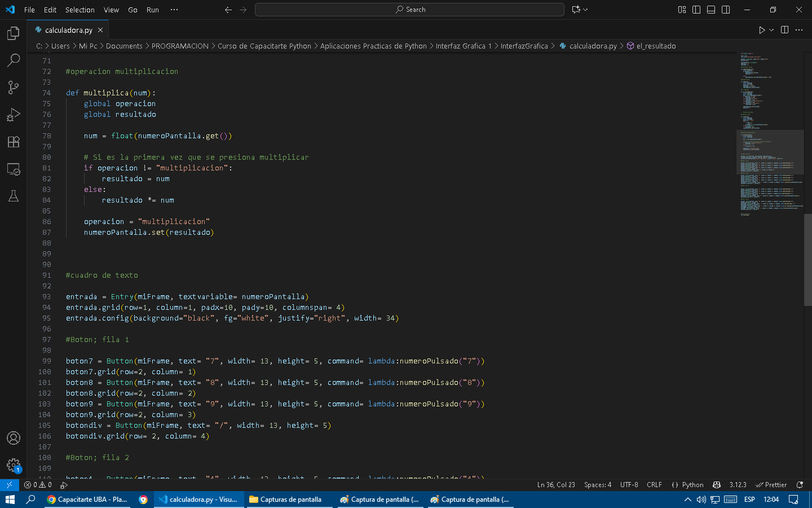Screen dimensions: 812x508
Task: Open the Accounts menu icon
Action: (14, 438)
